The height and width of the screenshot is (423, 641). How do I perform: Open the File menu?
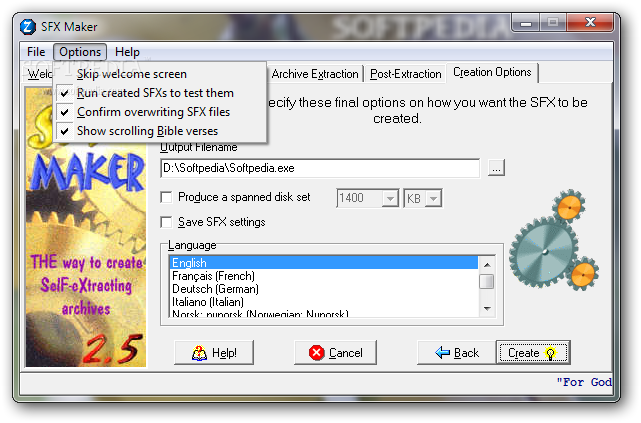(36, 52)
